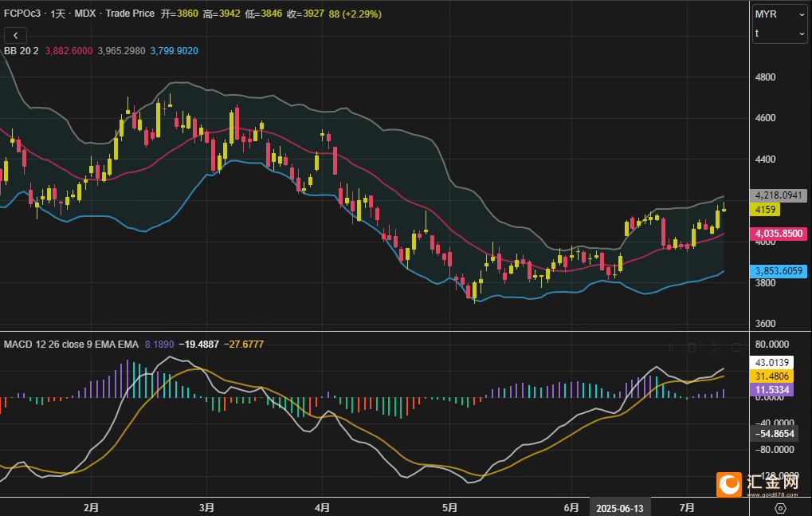Image resolution: width=812 pixels, height=516 pixels.
Task: Click the gray upper band tag 4,218.0941
Action: [x=779, y=195]
